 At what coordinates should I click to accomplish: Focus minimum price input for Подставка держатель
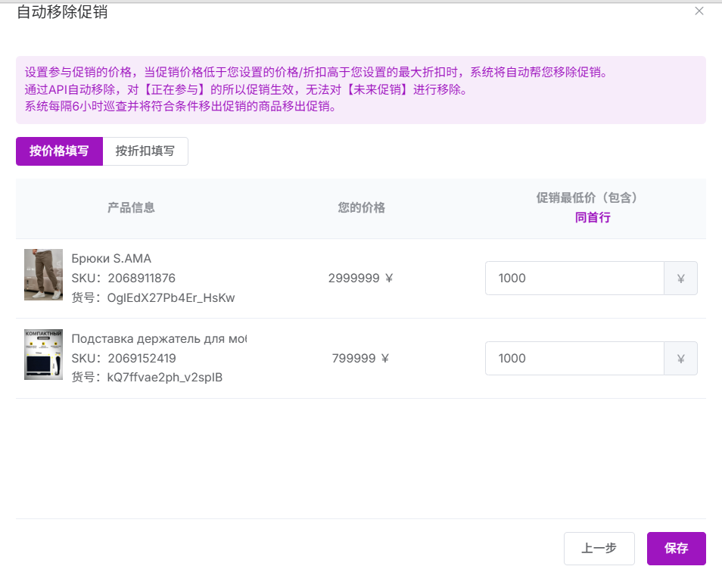574,358
